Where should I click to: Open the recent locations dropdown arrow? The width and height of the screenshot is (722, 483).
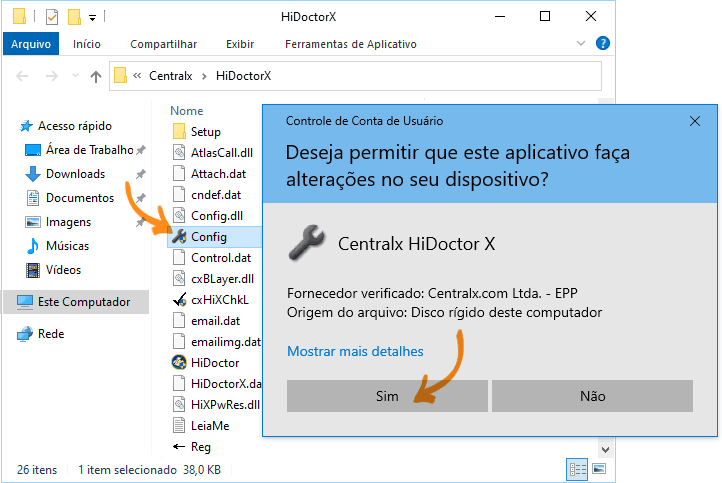tap(75, 76)
